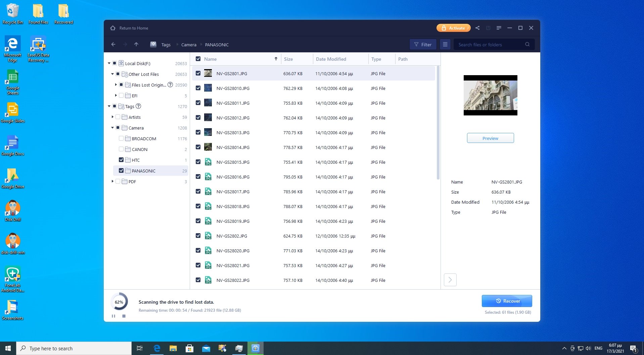Viewport: 644px width, 355px height.
Task: Pause the scan with the pause icon
Action: point(113,316)
